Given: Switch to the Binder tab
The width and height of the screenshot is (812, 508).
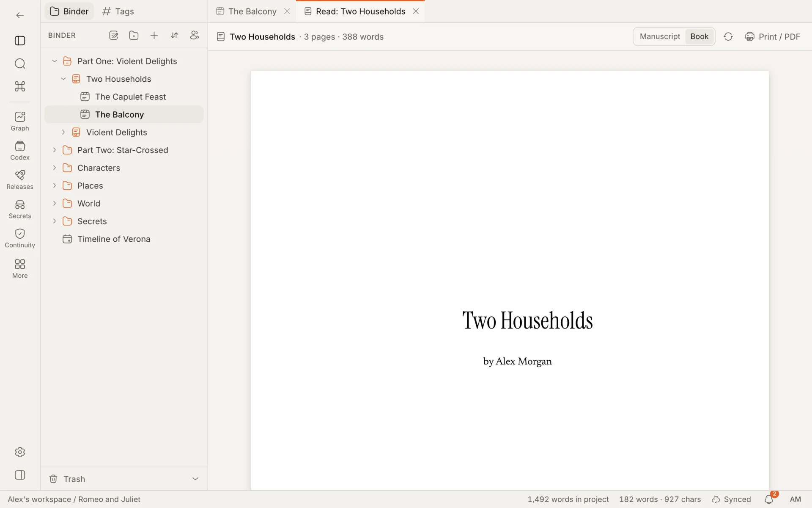Looking at the screenshot, I should [69, 11].
